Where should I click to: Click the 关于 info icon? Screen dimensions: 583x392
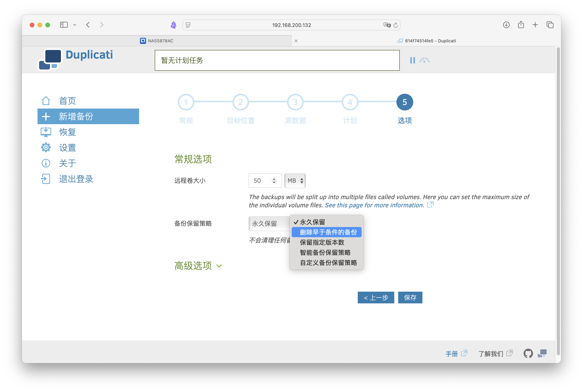click(46, 163)
